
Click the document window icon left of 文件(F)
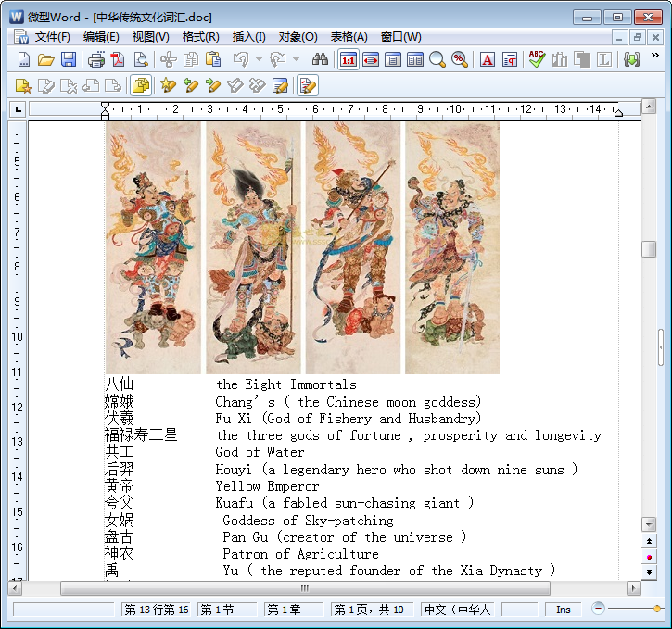click(x=20, y=37)
